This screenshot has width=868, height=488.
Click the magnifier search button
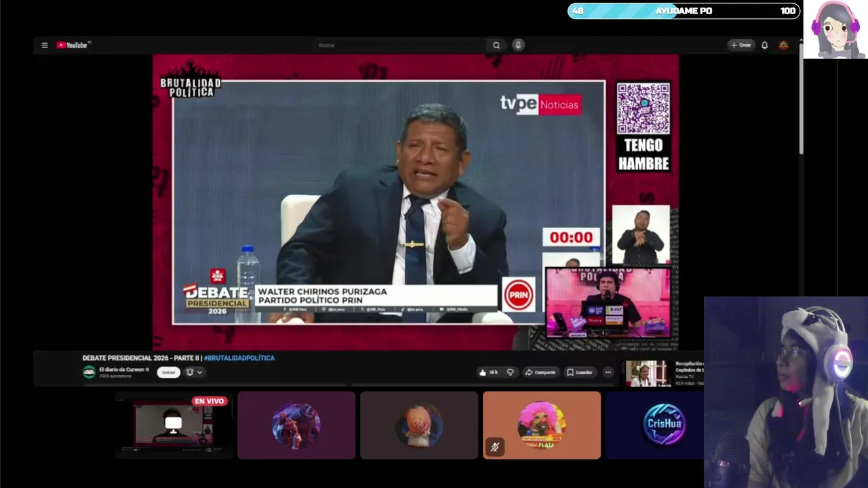click(496, 45)
